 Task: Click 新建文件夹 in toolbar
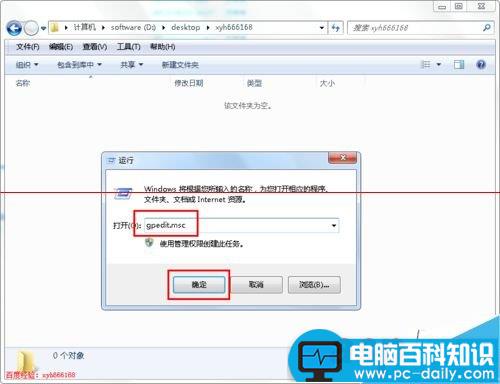180,65
